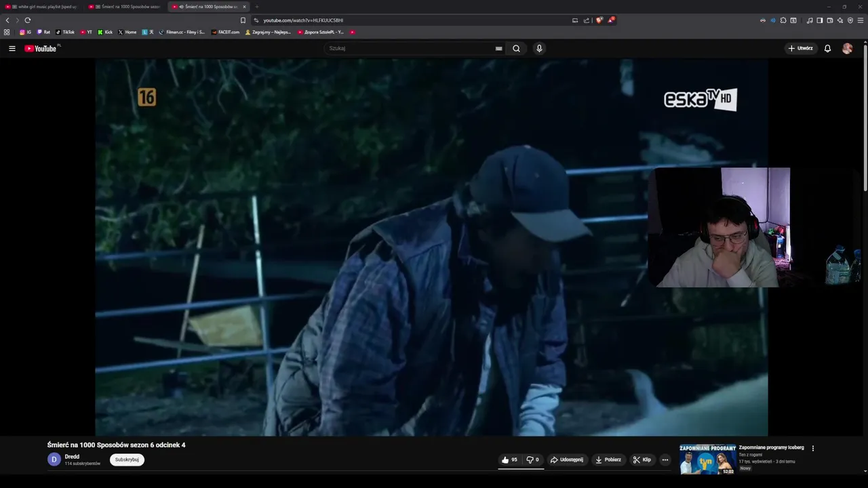Open YouTube notifications bell

(827, 48)
